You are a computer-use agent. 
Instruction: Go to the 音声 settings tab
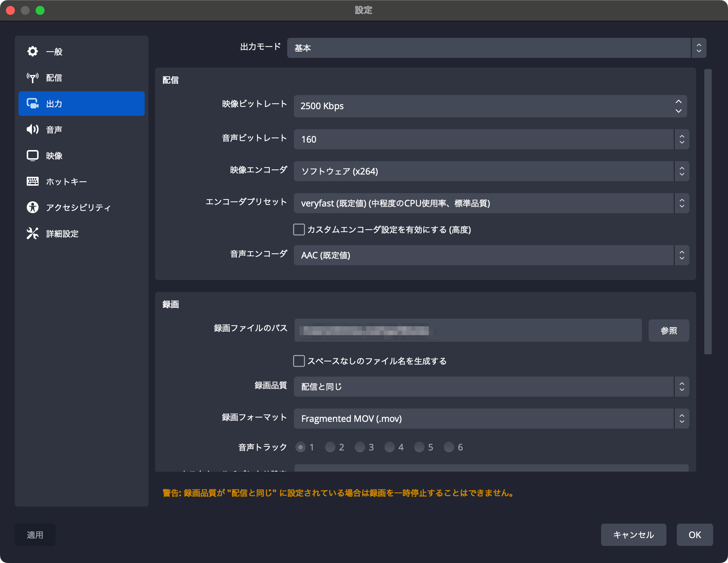click(x=82, y=130)
